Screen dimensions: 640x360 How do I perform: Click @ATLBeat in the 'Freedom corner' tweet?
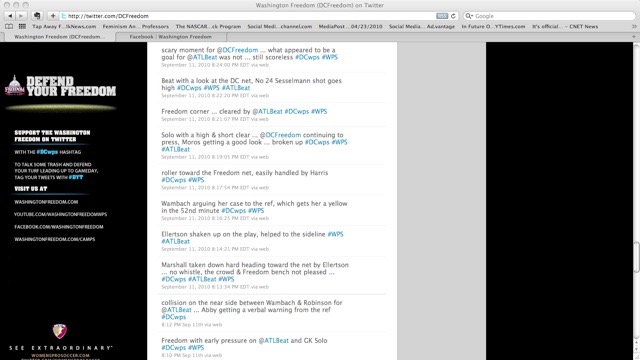267,111
